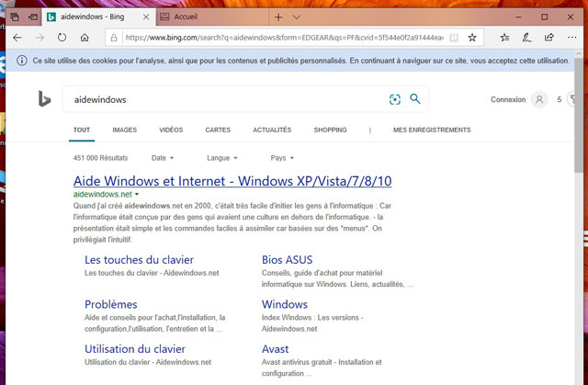Switch to the IMAGES tab

pyautogui.click(x=125, y=130)
